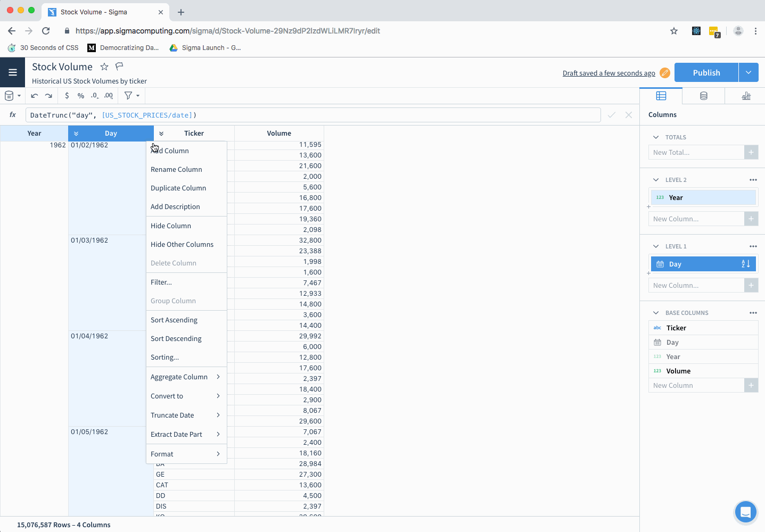Undo the last action
The width and height of the screenshot is (765, 532).
coord(35,96)
